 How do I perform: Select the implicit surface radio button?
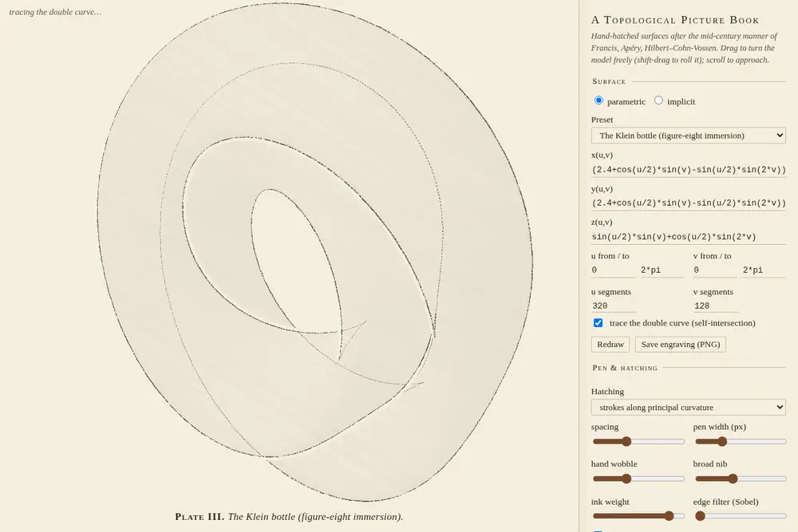658,100
